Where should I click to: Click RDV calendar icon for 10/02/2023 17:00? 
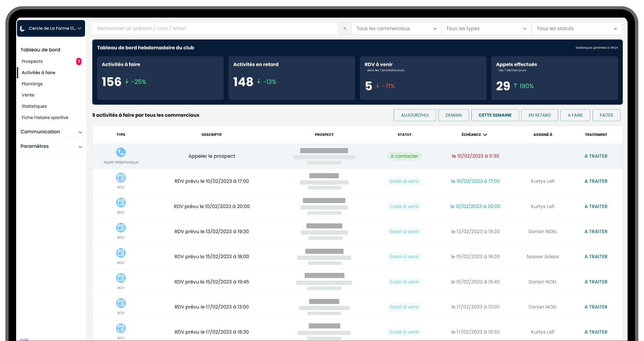(121, 177)
